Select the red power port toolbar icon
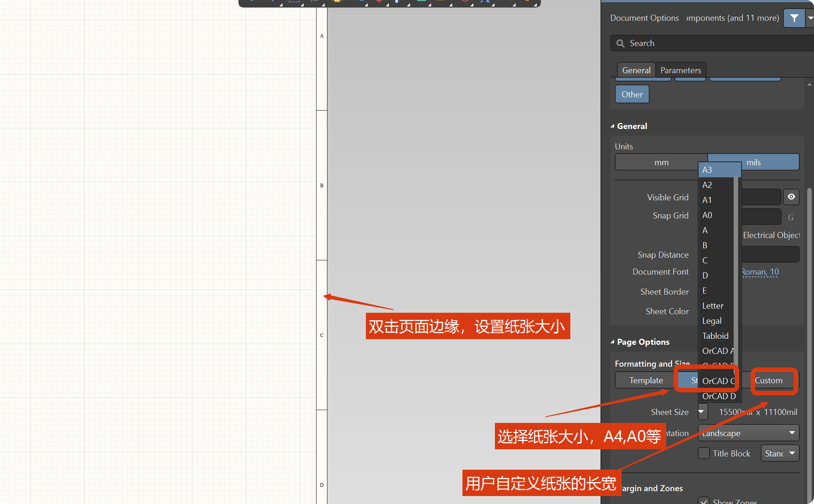The height and width of the screenshot is (504, 814). click(x=379, y=2)
